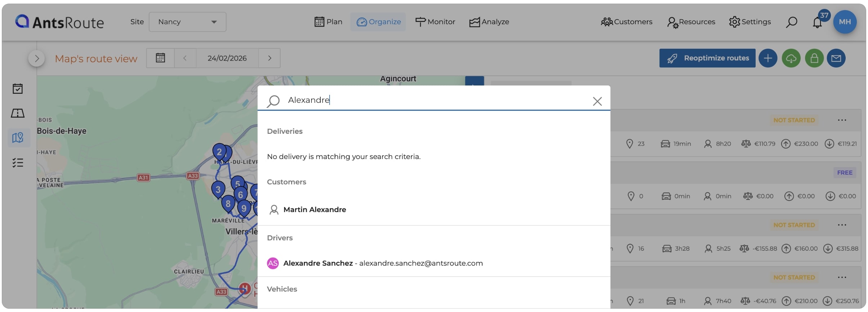Click map pin number 9

click(244, 208)
